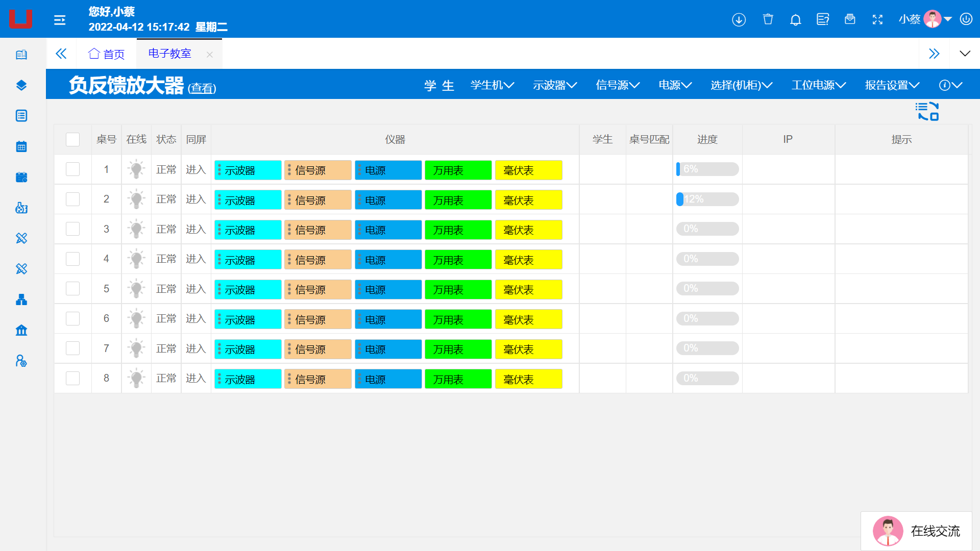Open the calendar icon in sidebar

pyautogui.click(x=21, y=147)
